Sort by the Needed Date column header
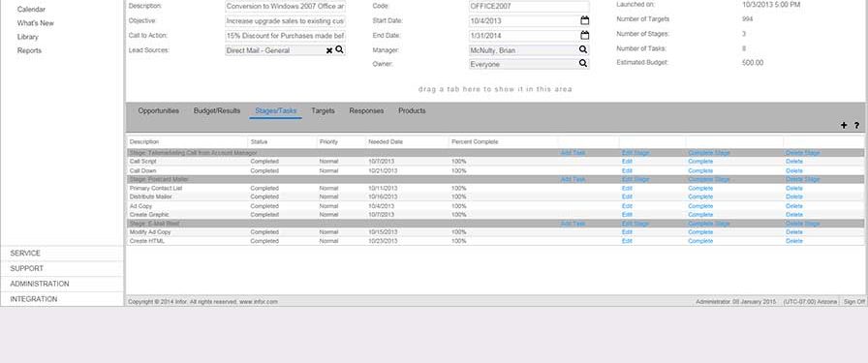Screen dimensions: 868x363 (x=386, y=142)
